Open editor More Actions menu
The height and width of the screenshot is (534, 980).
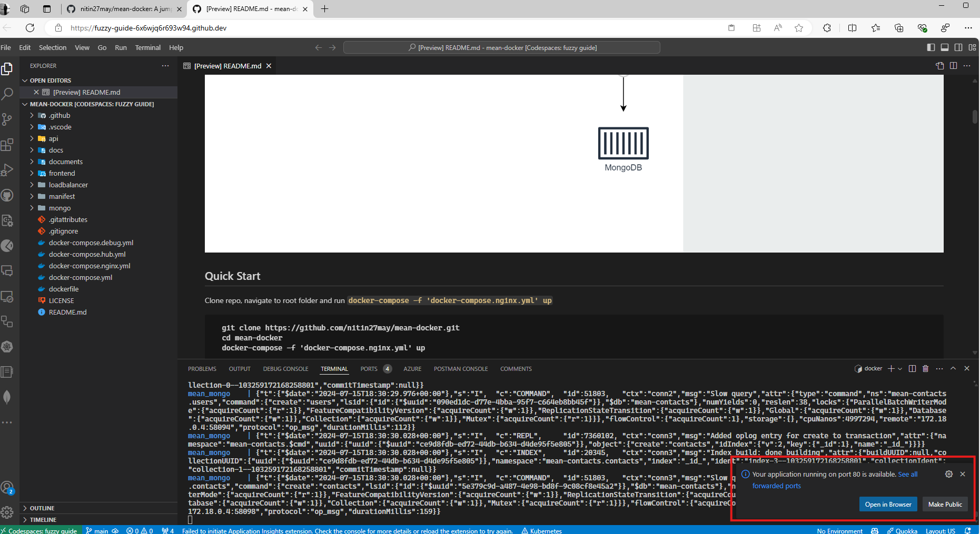tap(967, 66)
